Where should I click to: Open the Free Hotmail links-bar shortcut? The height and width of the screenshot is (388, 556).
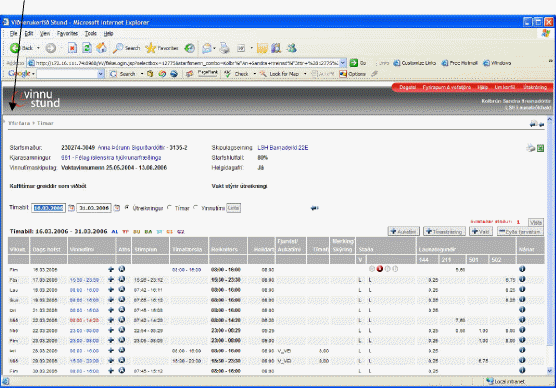[460, 63]
